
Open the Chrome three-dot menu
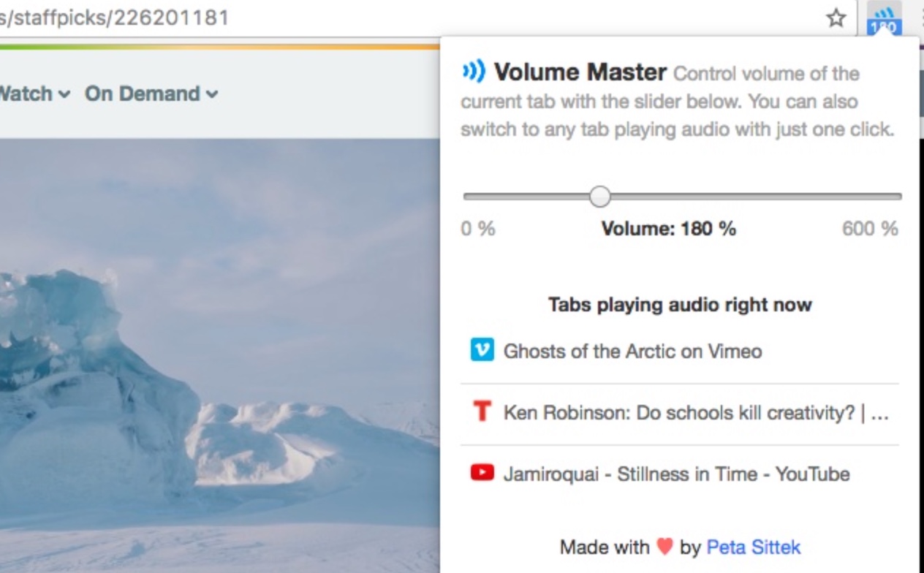pos(920,18)
